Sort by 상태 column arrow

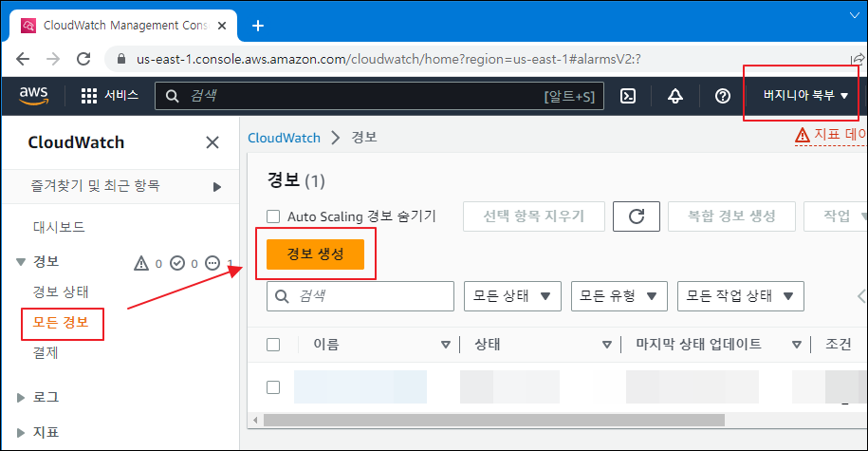[607, 345]
